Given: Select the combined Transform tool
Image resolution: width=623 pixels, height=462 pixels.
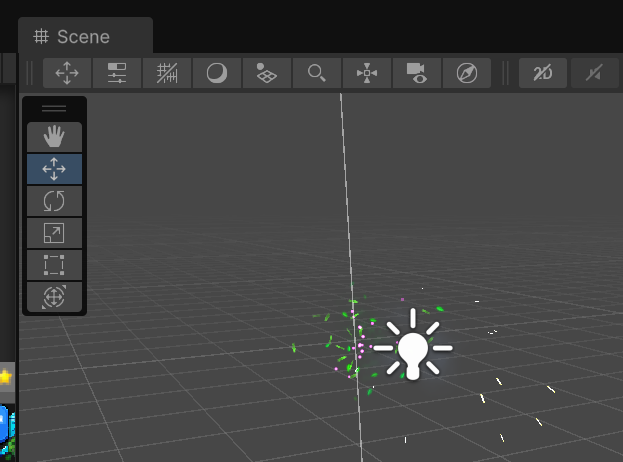Looking at the screenshot, I should (54, 297).
